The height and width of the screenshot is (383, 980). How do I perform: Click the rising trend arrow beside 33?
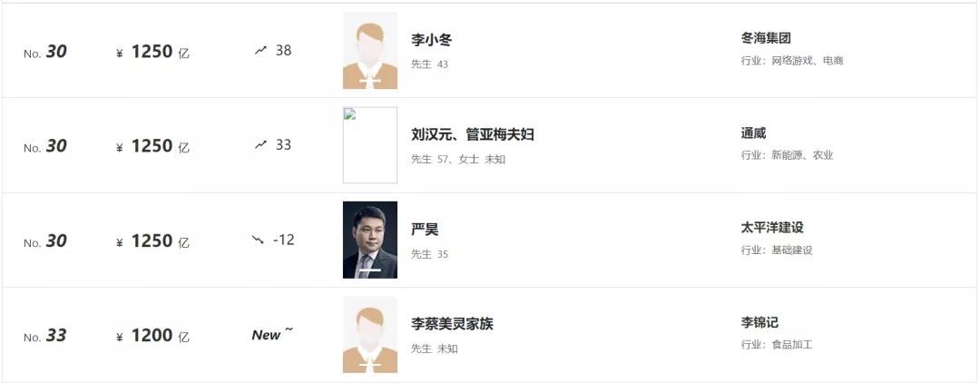261,145
